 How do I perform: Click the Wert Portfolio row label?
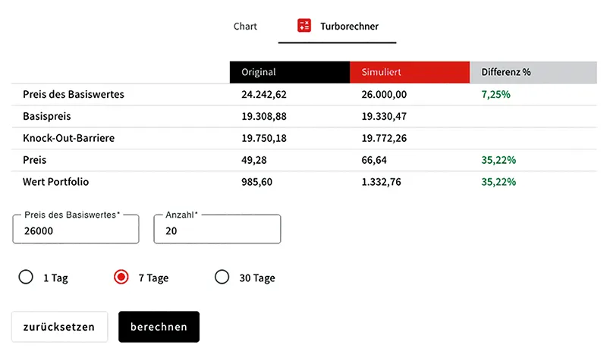(x=55, y=182)
